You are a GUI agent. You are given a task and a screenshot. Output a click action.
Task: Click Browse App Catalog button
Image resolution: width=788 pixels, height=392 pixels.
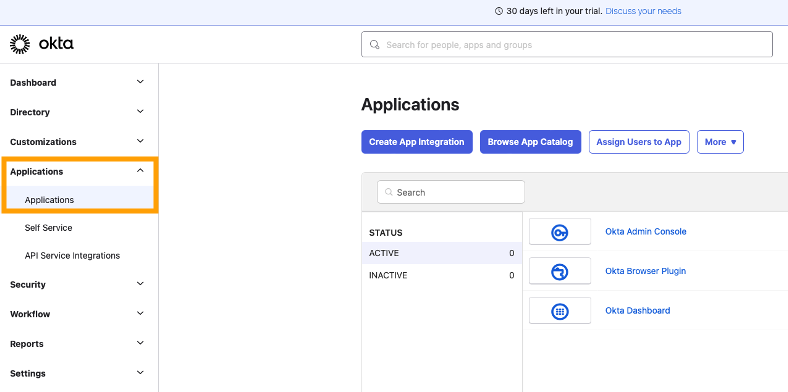click(530, 142)
